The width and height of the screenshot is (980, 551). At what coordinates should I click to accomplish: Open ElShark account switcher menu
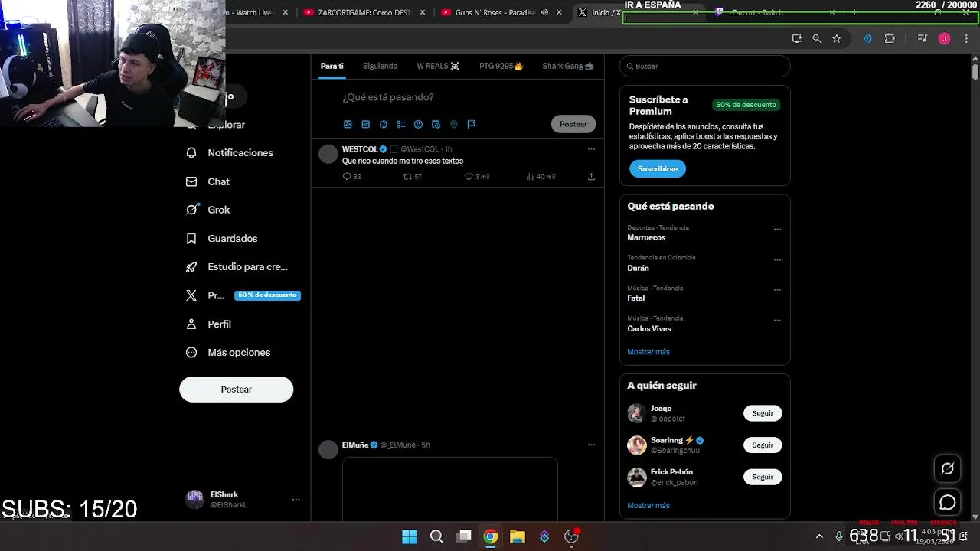click(242, 500)
